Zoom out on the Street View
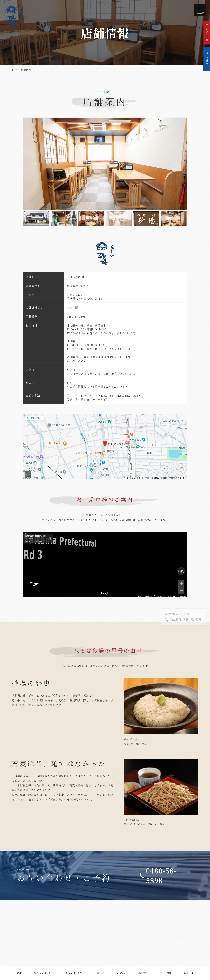 tap(181, 590)
